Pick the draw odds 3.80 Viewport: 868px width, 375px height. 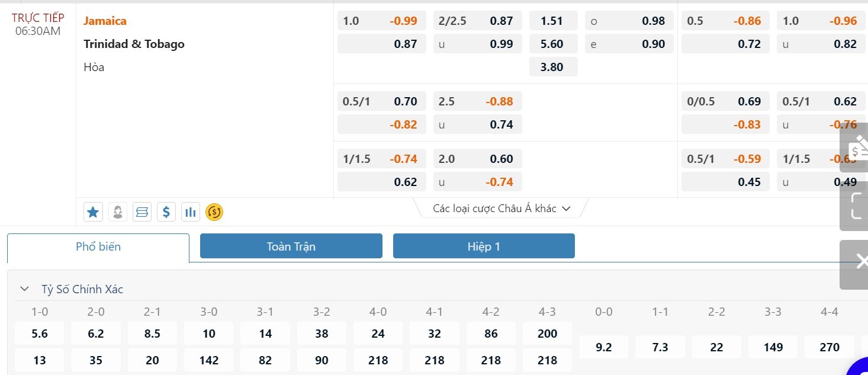tap(552, 67)
